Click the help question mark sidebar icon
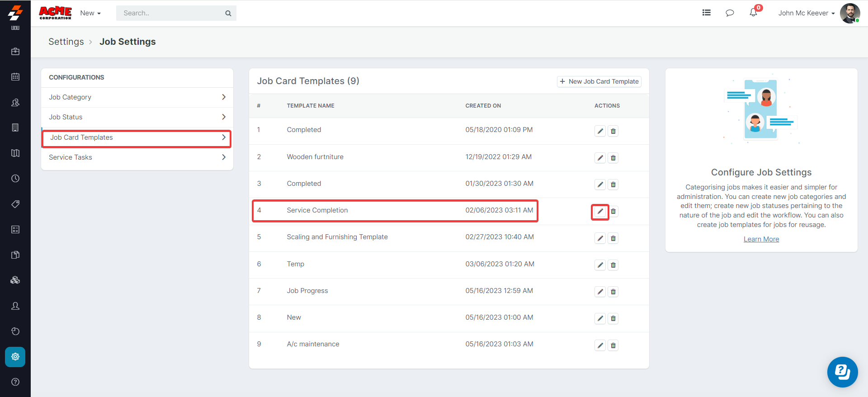Viewport: 868px width, 397px height. tap(15, 382)
